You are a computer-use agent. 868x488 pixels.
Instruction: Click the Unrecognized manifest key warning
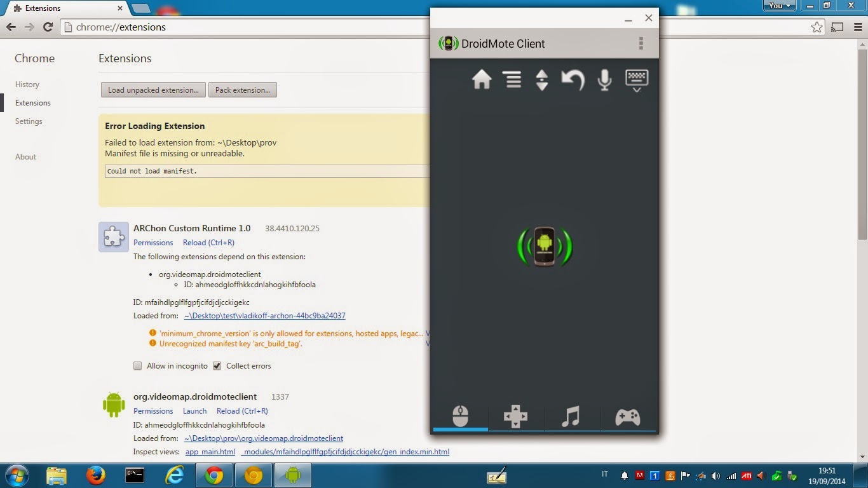[231, 344]
